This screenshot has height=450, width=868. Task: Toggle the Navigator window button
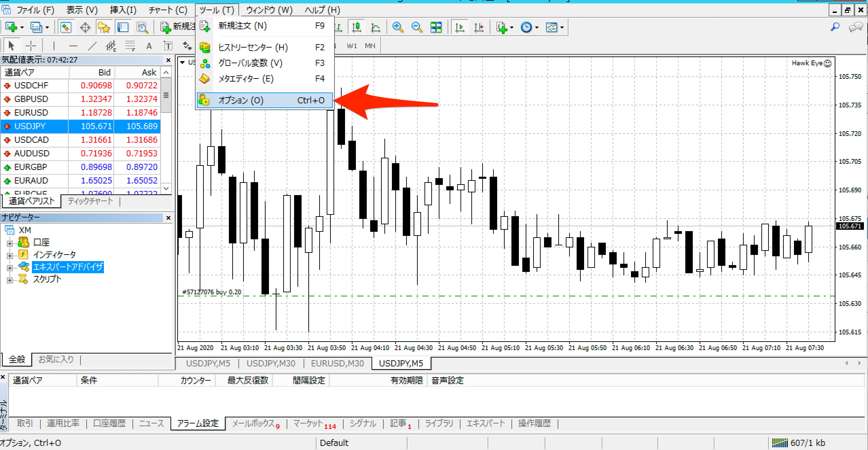coord(104,27)
